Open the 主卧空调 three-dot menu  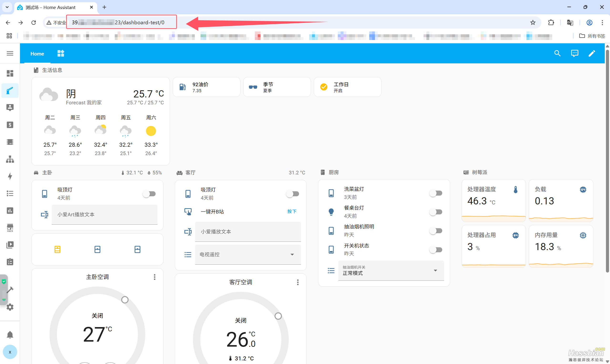[154, 277]
